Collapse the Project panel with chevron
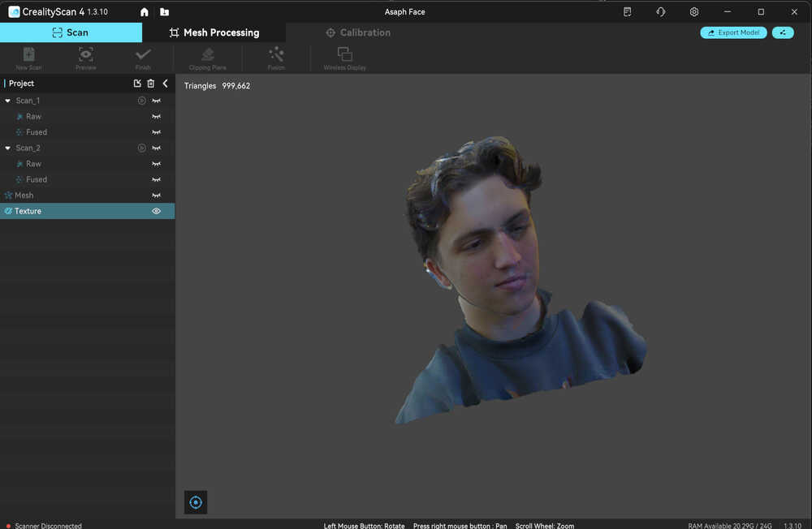Image resolution: width=812 pixels, height=529 pixels. [x=166, y=84]
